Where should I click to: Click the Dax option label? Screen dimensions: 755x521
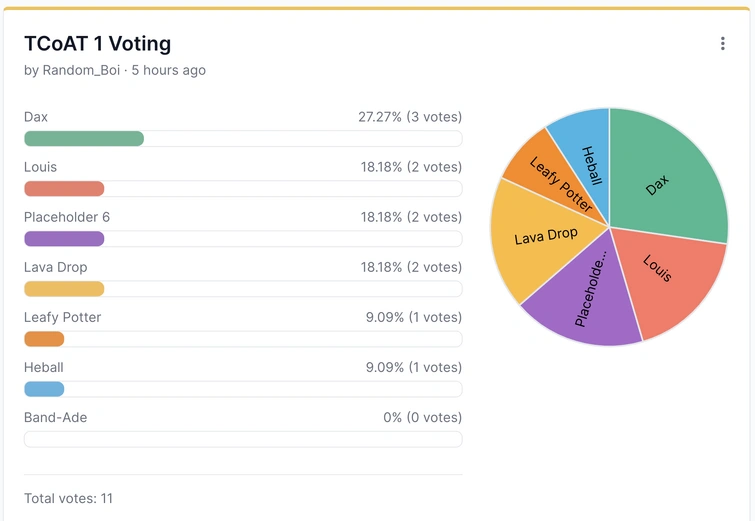point(36,117)
